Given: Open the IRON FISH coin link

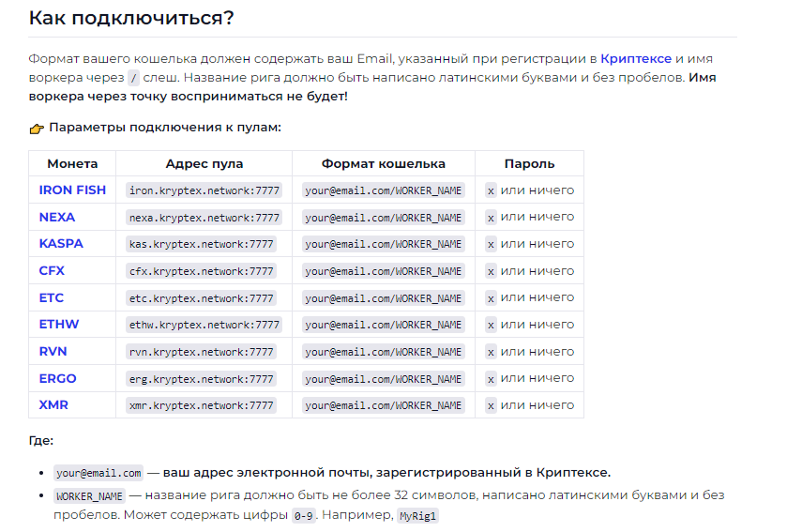Looking at the screenshot, I should 72,190.
